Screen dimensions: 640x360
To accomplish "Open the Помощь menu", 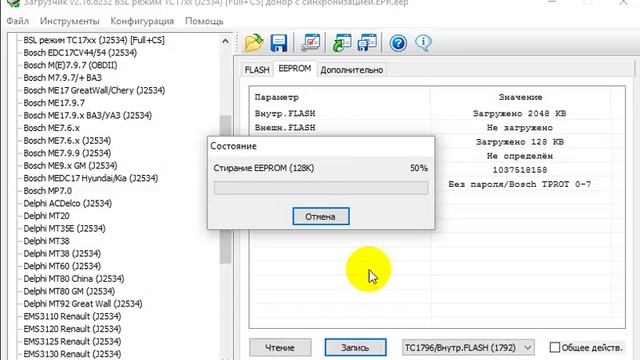I will [x=204, y=21].
